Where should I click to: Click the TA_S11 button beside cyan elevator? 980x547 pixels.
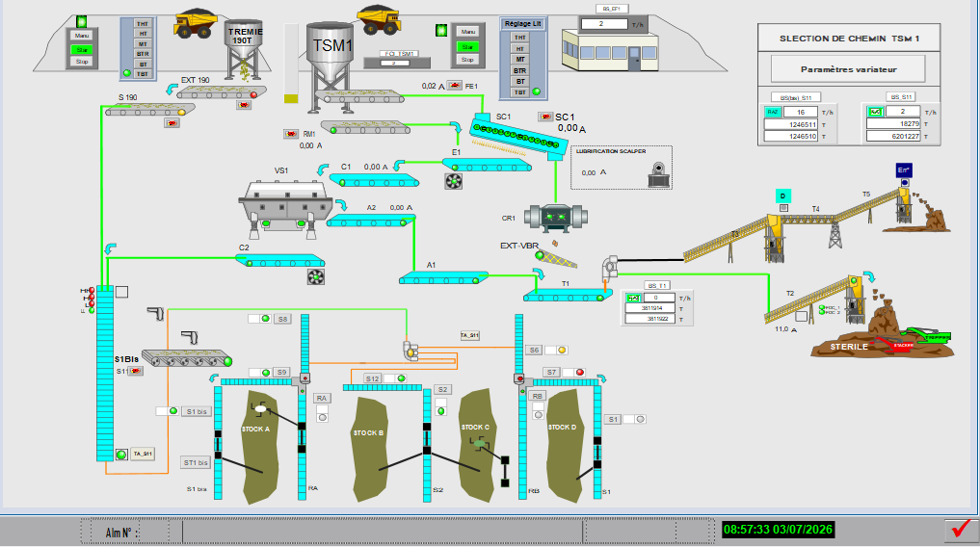(x=142, y=454)
